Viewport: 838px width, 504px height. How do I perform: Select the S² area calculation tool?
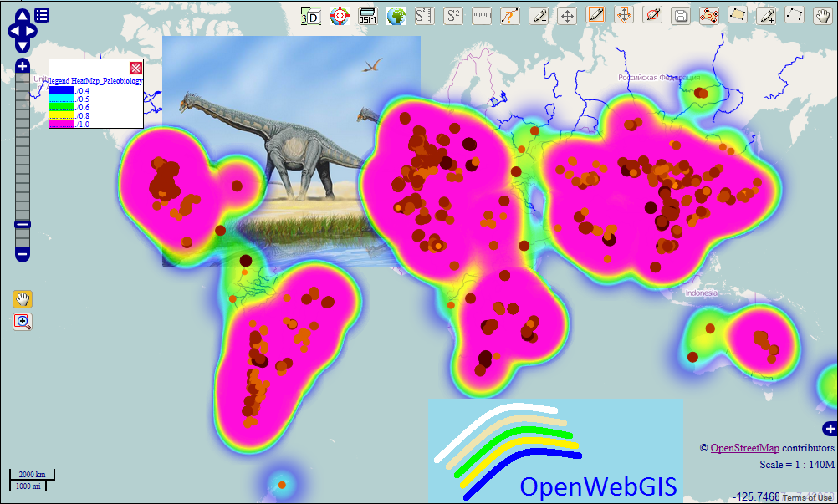click(x=453, y=16)
